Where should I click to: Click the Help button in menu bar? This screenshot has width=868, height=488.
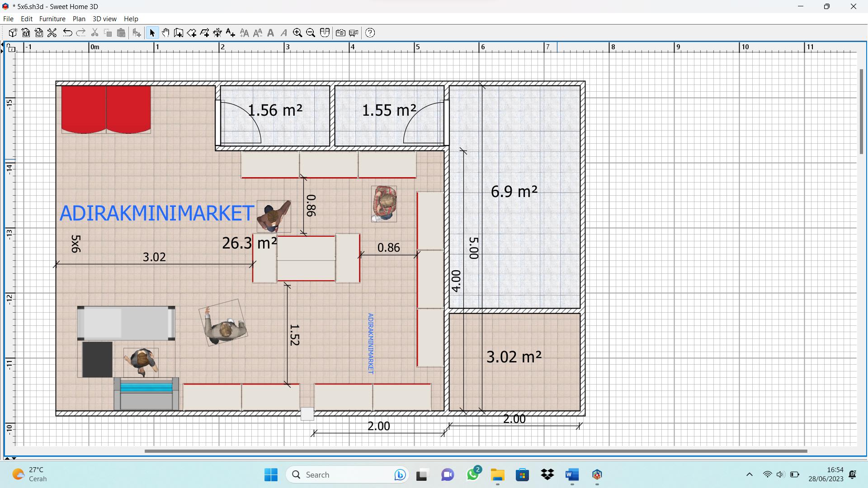[131, 19]
